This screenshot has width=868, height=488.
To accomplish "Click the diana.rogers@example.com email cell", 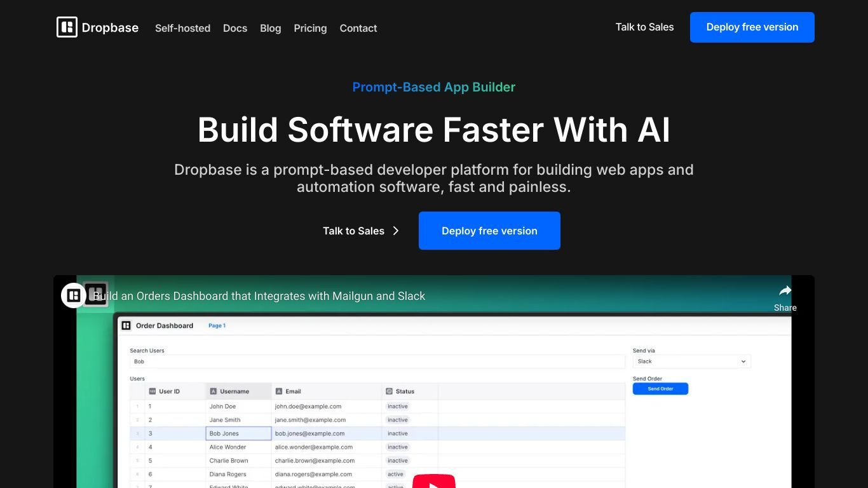I will pos(327,474).
